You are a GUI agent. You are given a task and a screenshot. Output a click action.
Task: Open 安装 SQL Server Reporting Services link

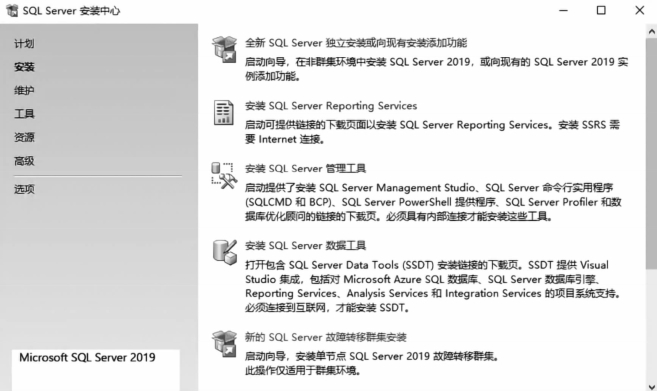click(331, 106)
